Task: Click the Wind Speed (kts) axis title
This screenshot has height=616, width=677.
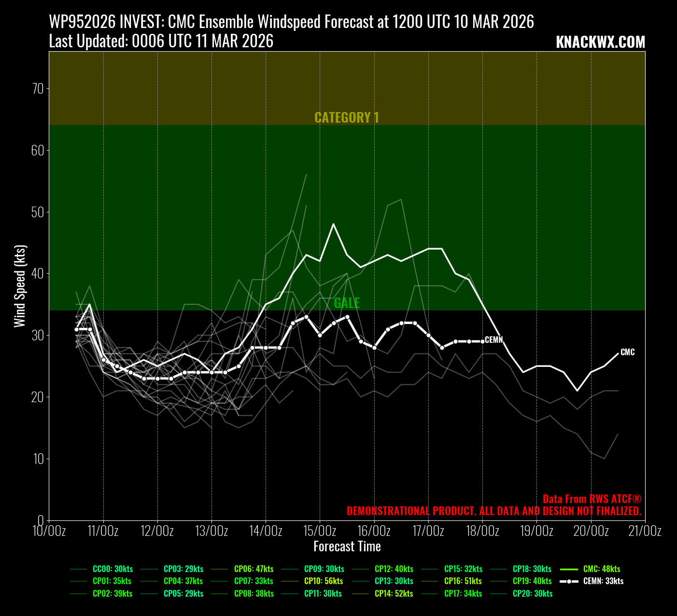Action: pos(20,286)
